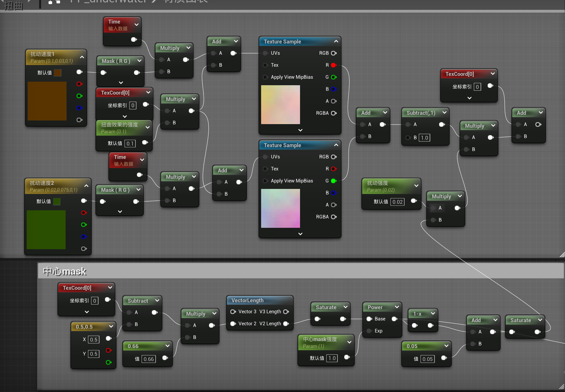
Task: Click the upper Texture Sample preview thumbnail
Action: [280, 105]
